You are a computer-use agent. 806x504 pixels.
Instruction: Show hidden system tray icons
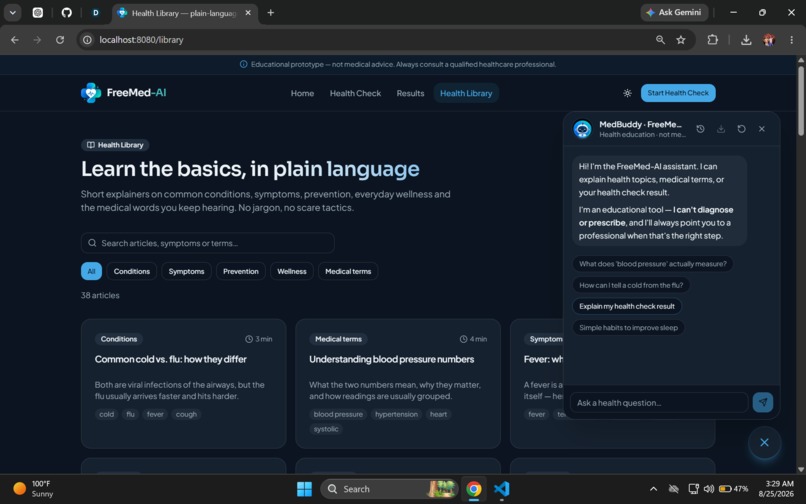[653, 489]
